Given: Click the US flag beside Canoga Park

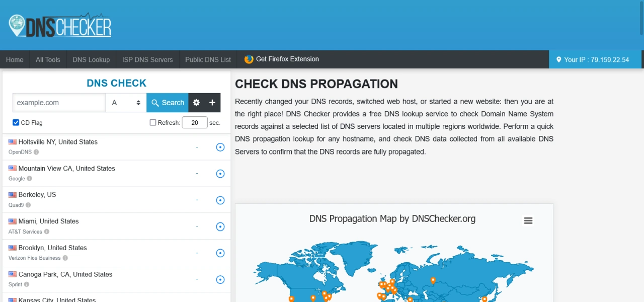Looking at the screenshot, I should pos(13,275).
